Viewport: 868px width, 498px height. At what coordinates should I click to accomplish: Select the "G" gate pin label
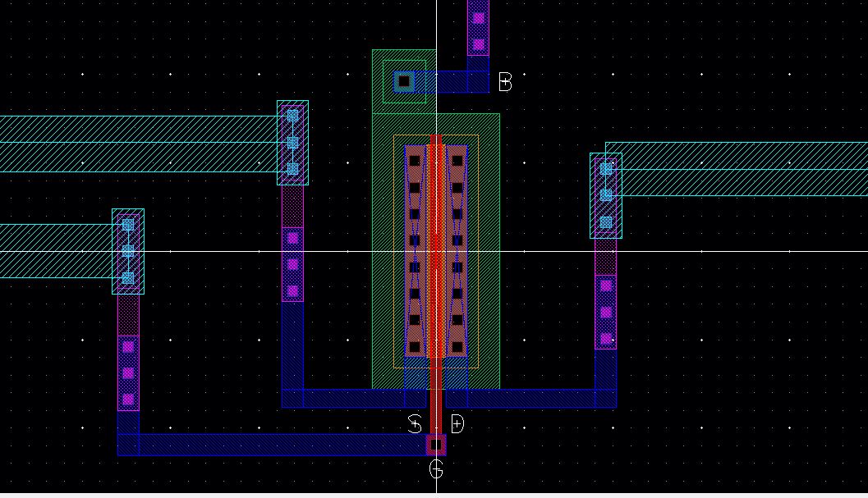[x=436, y=470]
